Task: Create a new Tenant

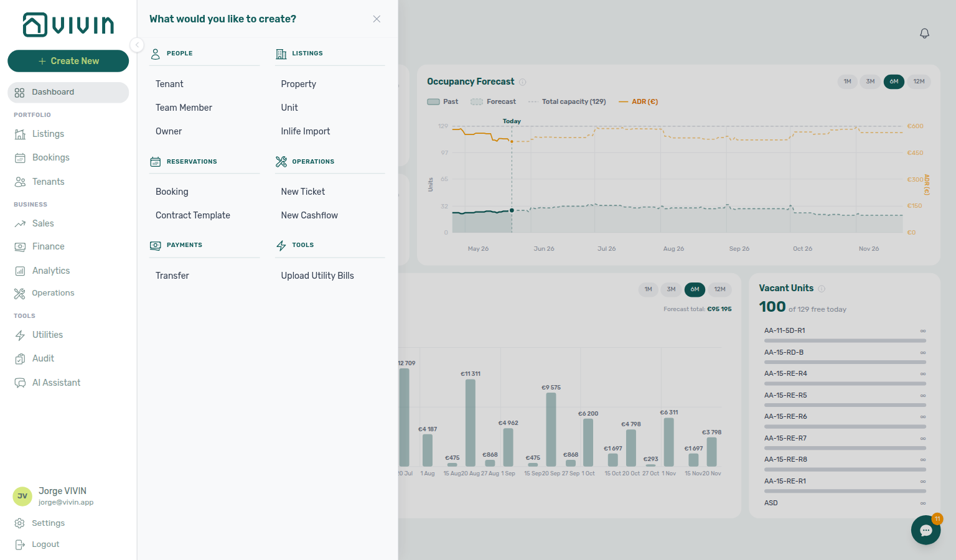Action: pos(169,84)
